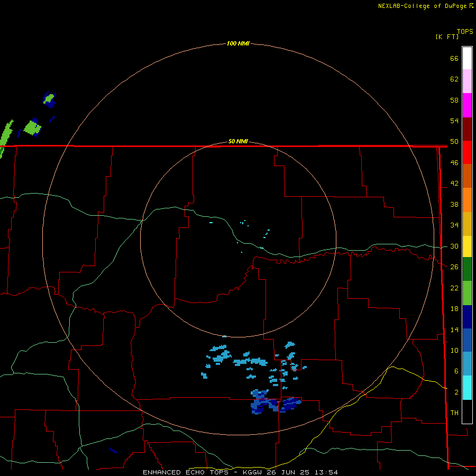Screen dimensions: 476x476
Task: Click the 13:54 timestamp in caption
Action: (x=326, y=472)
